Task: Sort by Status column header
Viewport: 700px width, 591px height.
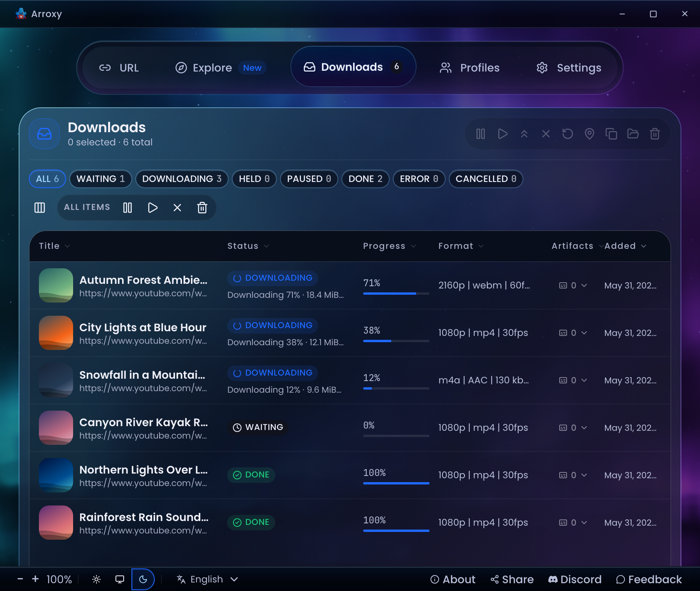Action: pyautogui.click(x=248, y=246)
